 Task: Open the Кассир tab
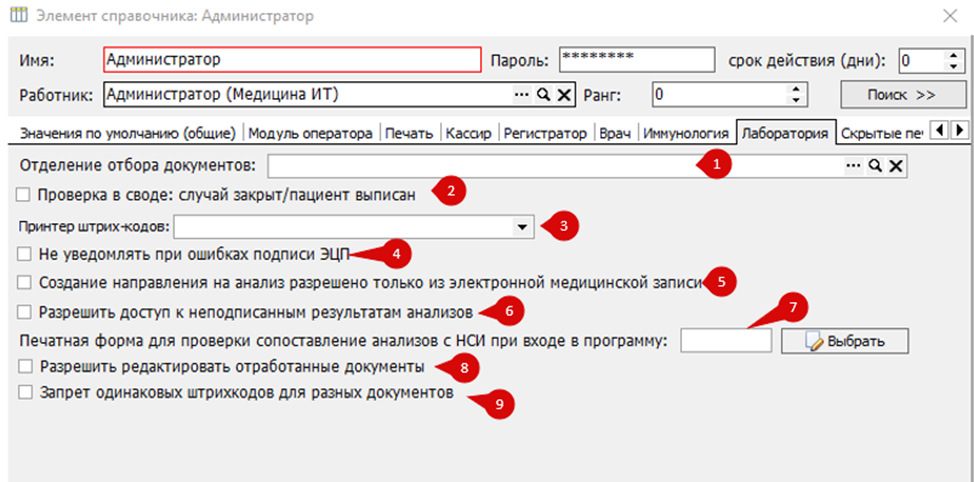tap(468, 132)
